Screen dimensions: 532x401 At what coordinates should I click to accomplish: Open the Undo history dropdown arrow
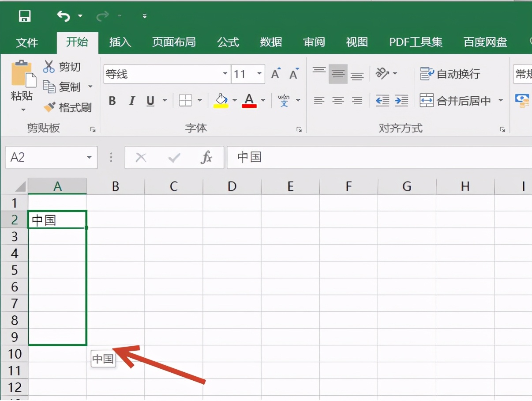[x=80, y=16]
